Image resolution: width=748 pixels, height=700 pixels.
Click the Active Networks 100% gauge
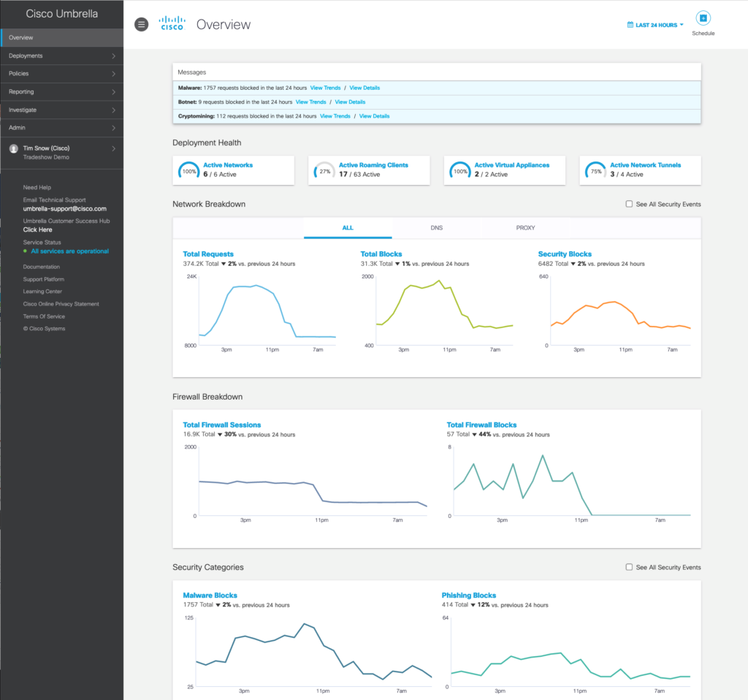pos(189,171)
